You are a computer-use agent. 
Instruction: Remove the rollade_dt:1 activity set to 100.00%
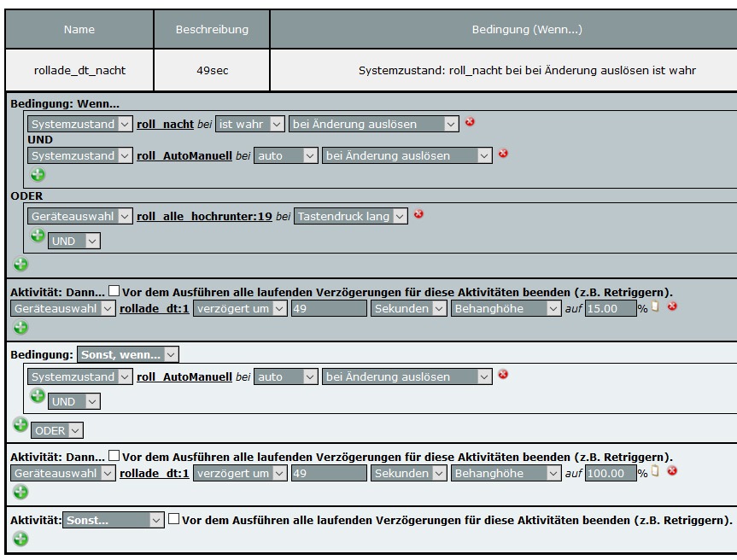(x=672, y=470)
